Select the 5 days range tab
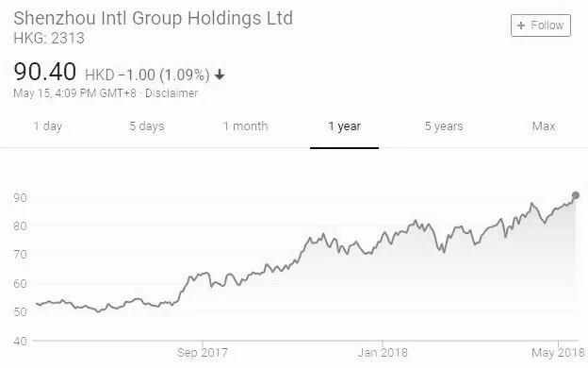The height and width of the screenshot is (368, 588). (x=147, y=126)
